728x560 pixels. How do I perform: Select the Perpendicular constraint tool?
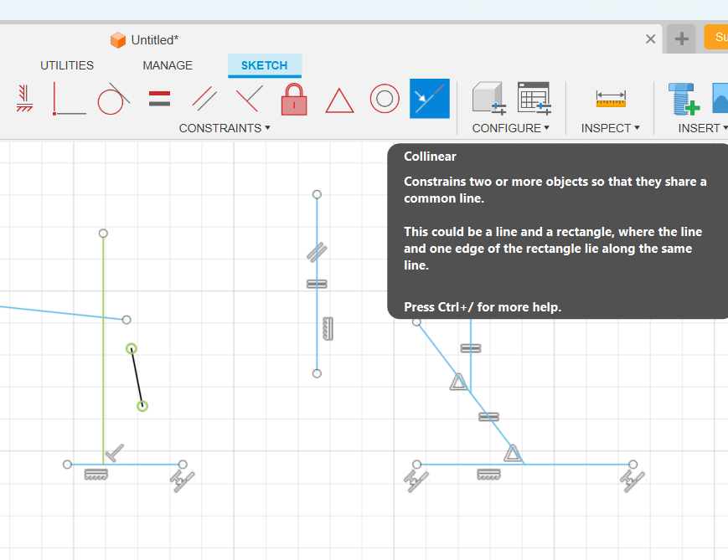tap(250, 99)
